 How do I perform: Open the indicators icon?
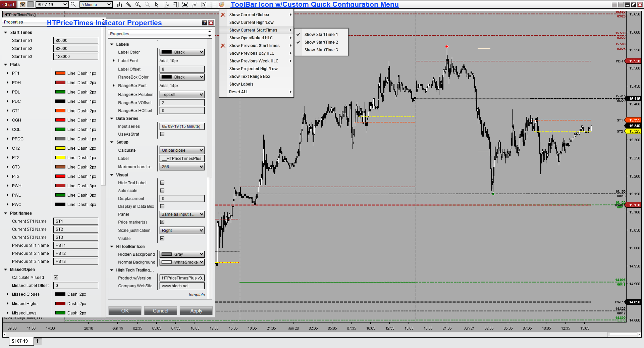pyautogui.click(x=194, y=4)
